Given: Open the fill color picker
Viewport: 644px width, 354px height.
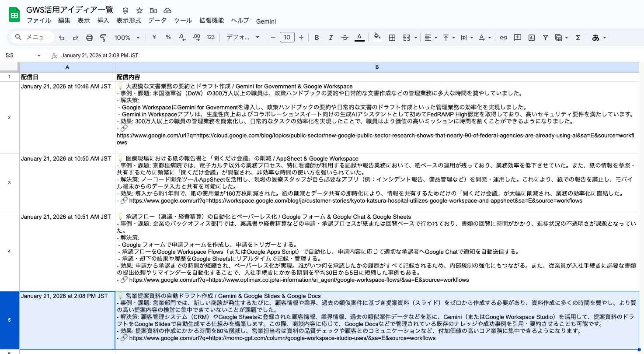Looking at the screenshot, I should point(377,38).
